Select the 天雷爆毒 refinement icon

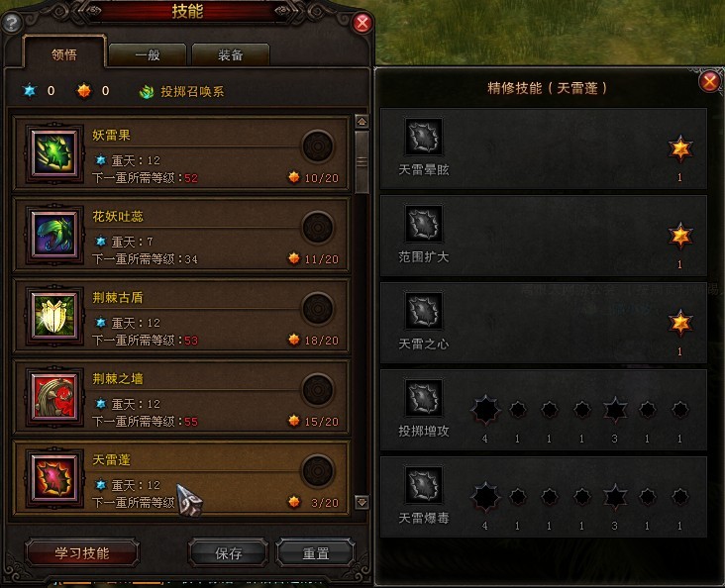tap(424, 484)
